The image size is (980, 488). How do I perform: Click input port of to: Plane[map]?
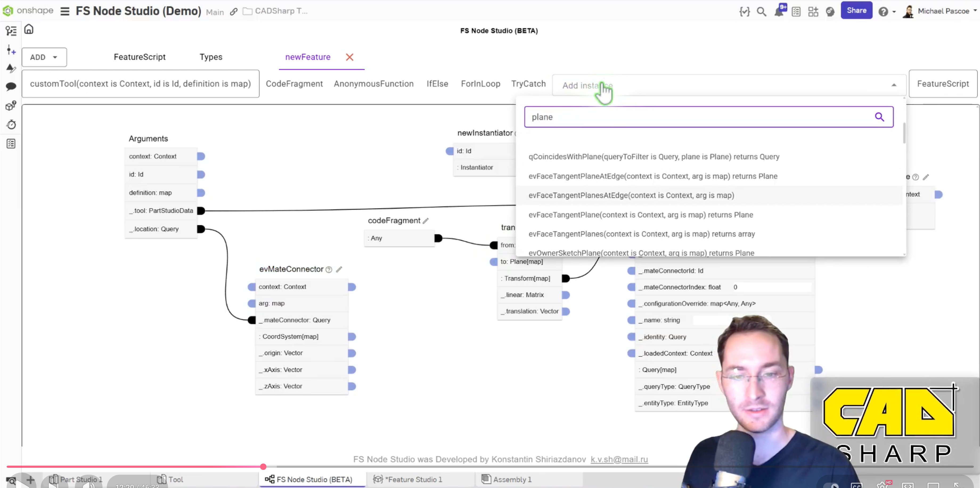(x=493, y=262)
